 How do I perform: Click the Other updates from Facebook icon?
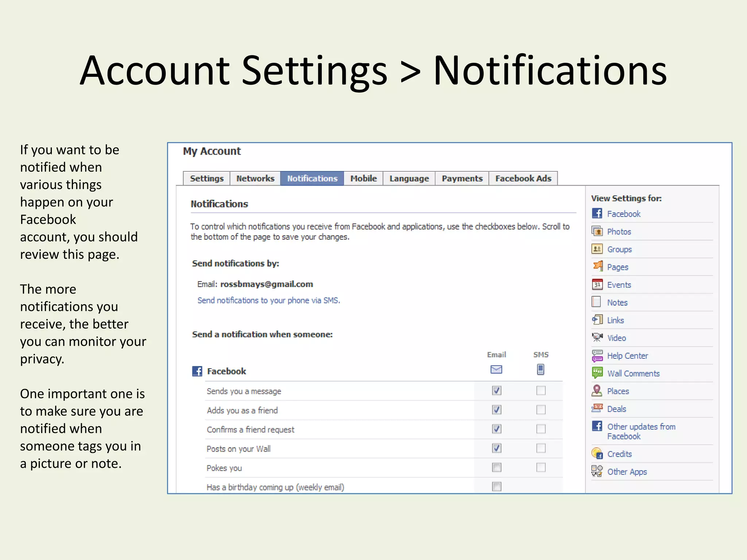click(597, 426)
